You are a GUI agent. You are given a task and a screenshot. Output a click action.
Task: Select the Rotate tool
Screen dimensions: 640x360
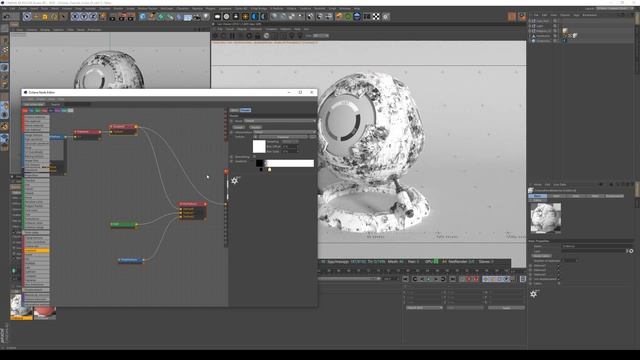click(x=54, y=17)
